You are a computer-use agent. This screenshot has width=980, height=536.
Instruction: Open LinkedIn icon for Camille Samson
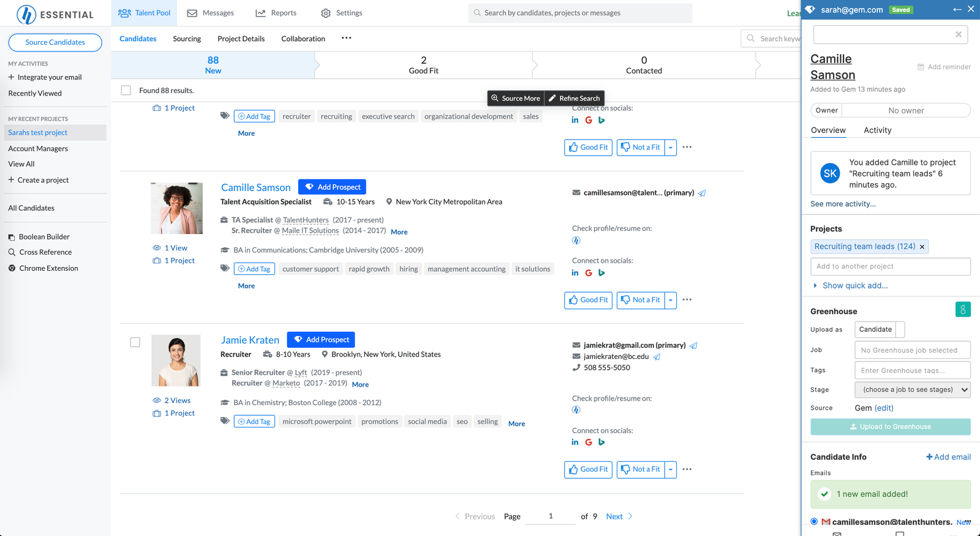pos(575,273)
